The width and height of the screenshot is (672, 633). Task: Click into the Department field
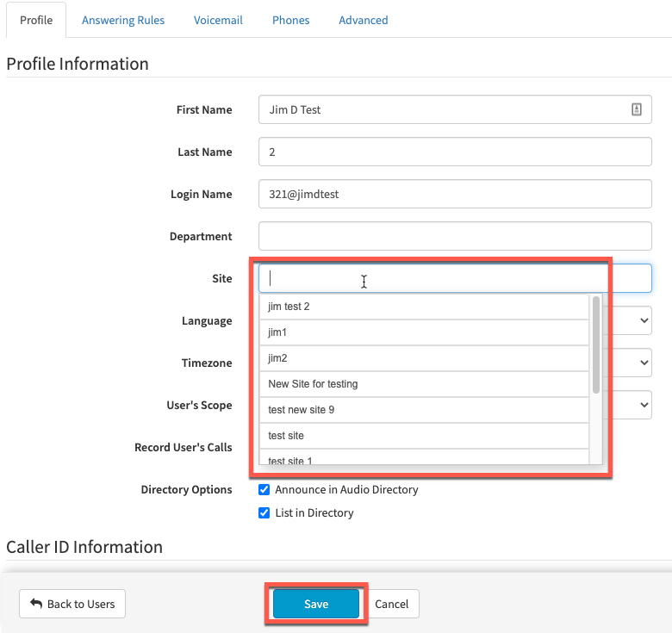coord(455,236)
